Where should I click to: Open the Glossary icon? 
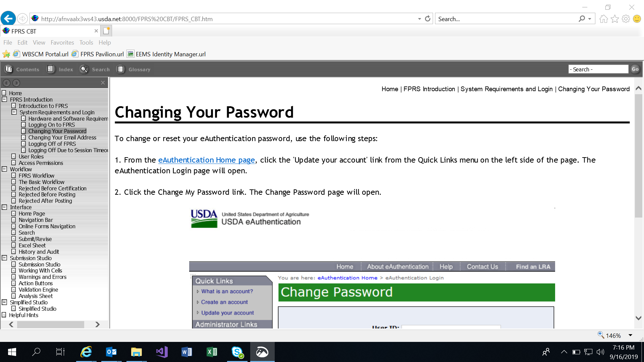pos(120,69)
